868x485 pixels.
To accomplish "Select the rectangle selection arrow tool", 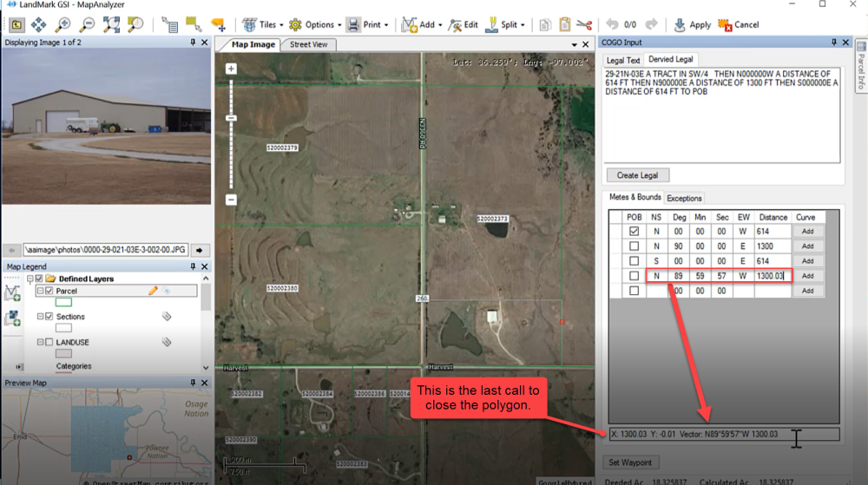I will (194, 24).
